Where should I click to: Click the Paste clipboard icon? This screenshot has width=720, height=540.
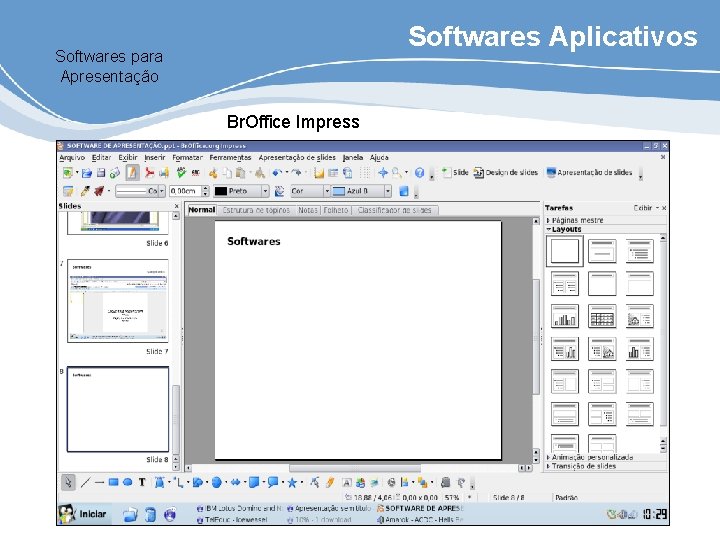pos(240,173)
